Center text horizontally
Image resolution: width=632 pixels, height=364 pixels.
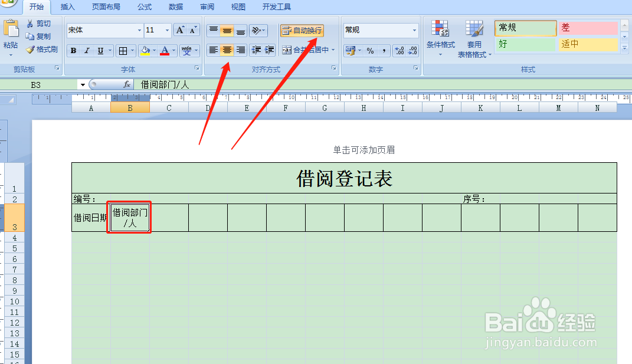point(227,50)
